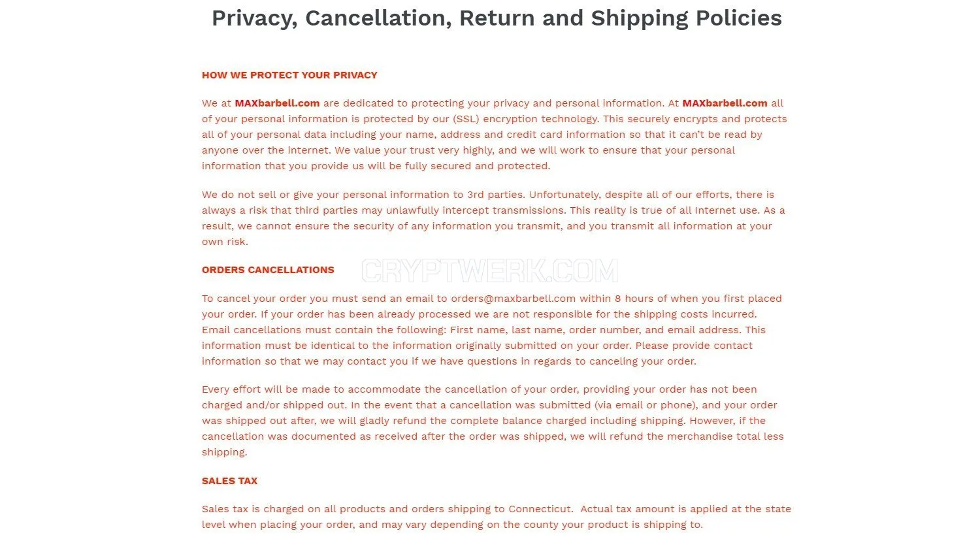Open the first MAXbarbell.com link
Image resolution: width=980 pixels, height=541 pixels.
click(277, 103)
